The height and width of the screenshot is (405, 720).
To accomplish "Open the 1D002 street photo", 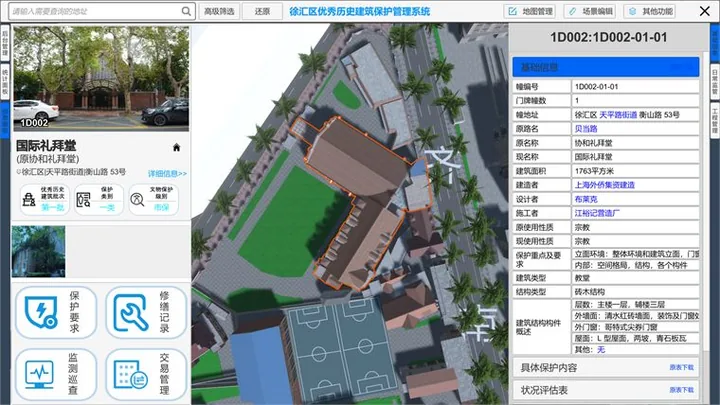I will pos(101,79).
